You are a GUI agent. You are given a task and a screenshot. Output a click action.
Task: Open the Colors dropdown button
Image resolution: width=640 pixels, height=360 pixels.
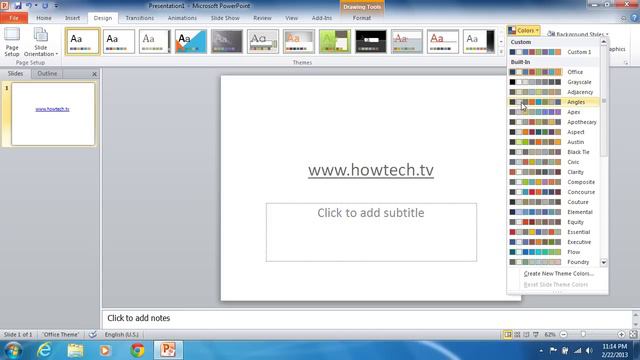(524, 31)
